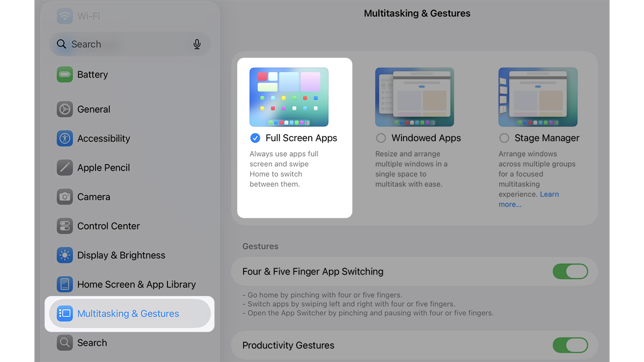The width and height of the screenshot is (644, 362).
Task: Open the Wi-Fi settings row
Action: 130,16
